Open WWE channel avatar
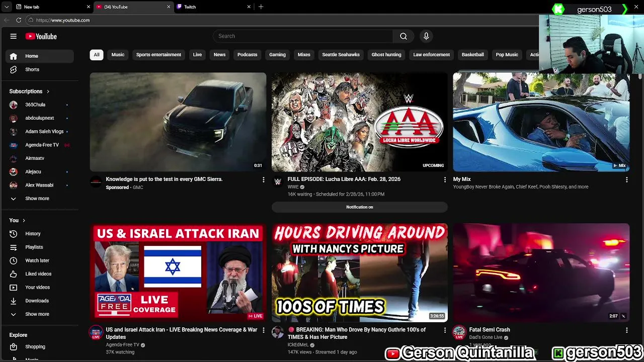644x362 pixels. pos(277,182)
